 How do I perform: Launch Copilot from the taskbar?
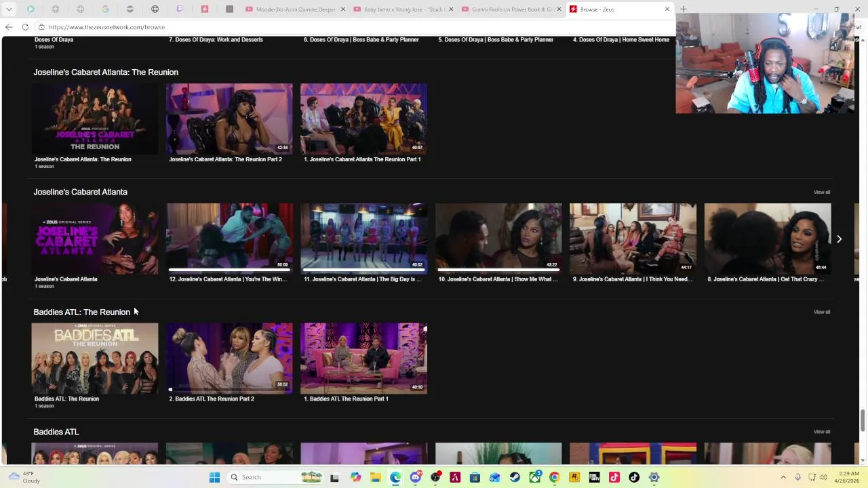tap(355, 477)
